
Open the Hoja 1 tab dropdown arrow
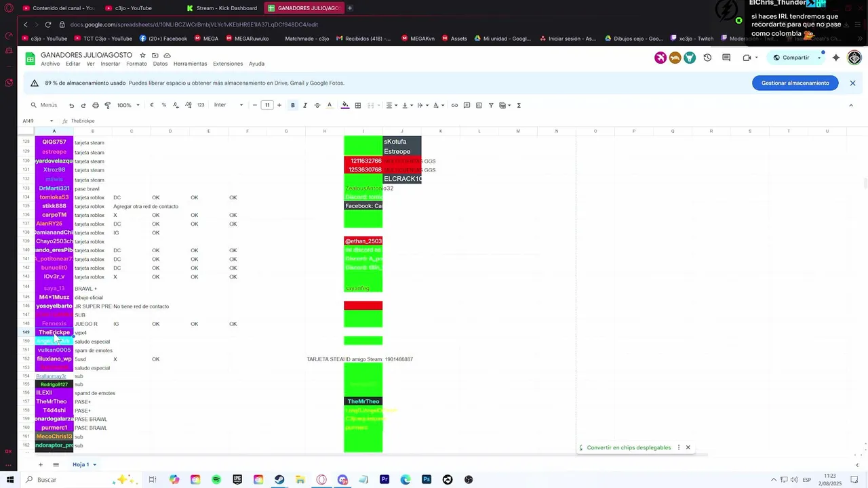(x=95, y=464)
